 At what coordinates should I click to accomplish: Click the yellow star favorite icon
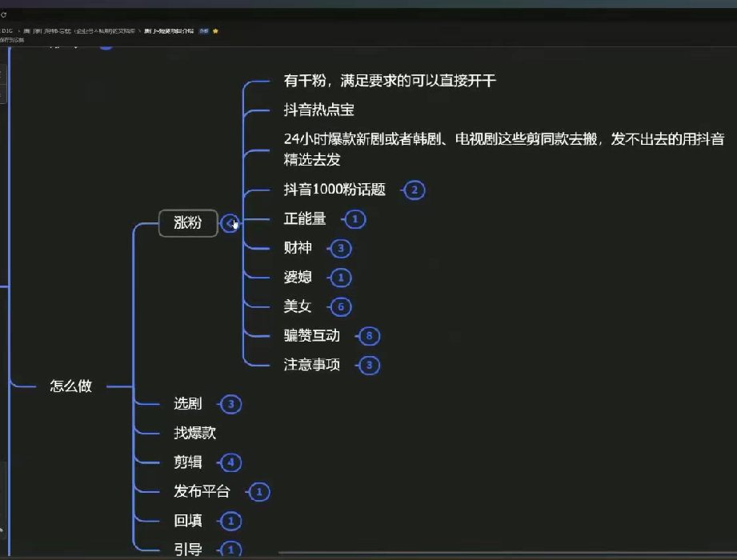point(215,31)
